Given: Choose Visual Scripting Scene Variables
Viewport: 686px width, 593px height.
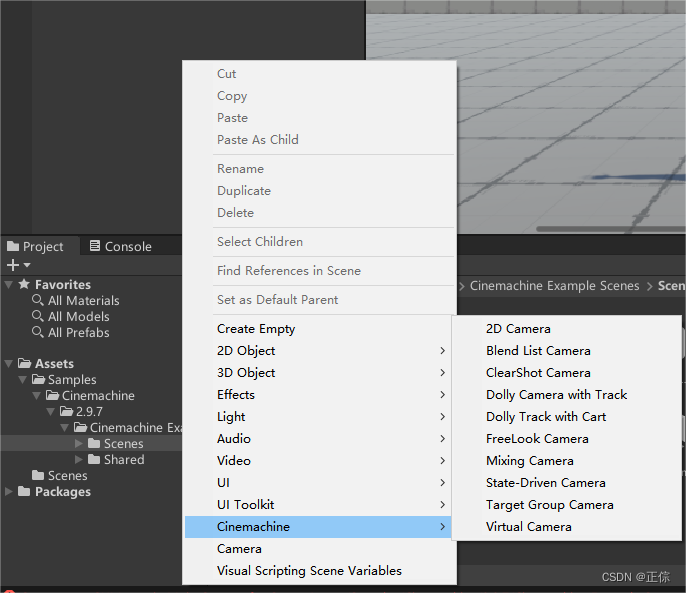Looking at the screenshot, I should (319, 571).
